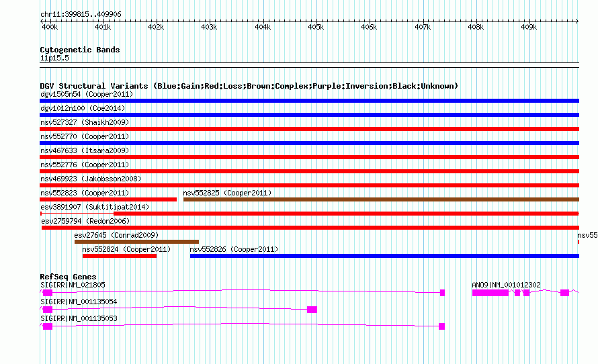Select esv2759794 (Redon2006) red bar

[x=310, y=228]
